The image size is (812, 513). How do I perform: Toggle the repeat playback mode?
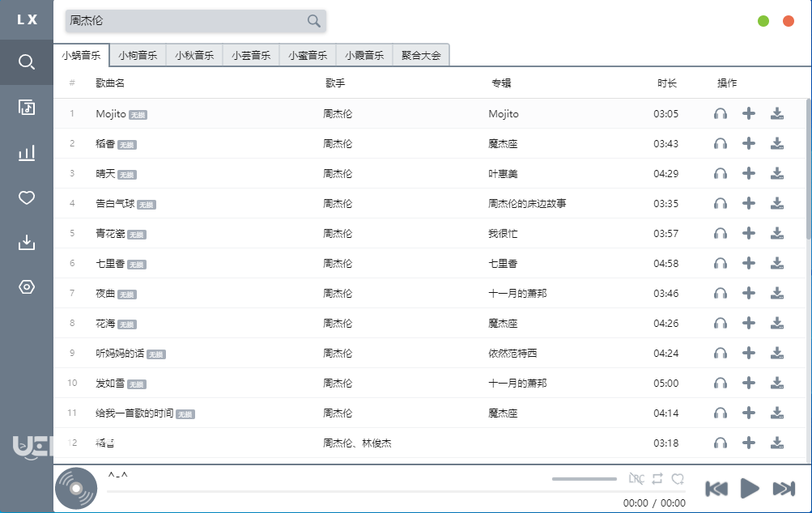657,478
